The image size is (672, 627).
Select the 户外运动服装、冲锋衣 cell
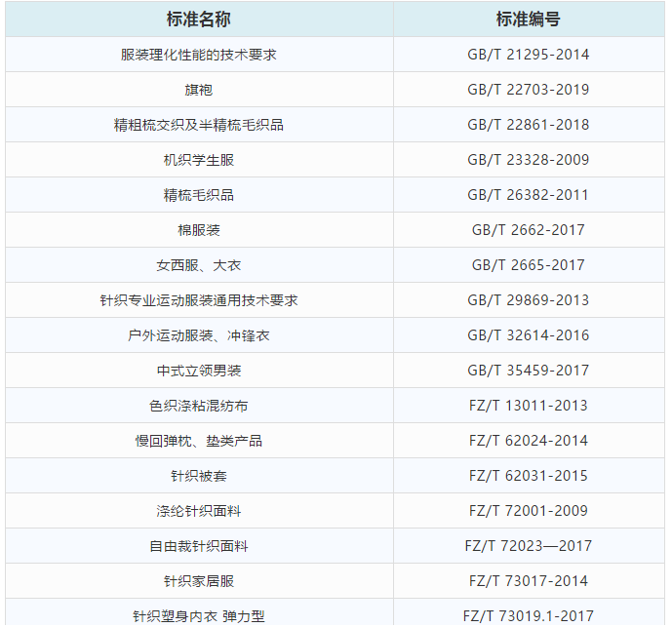tap(199, 335)
